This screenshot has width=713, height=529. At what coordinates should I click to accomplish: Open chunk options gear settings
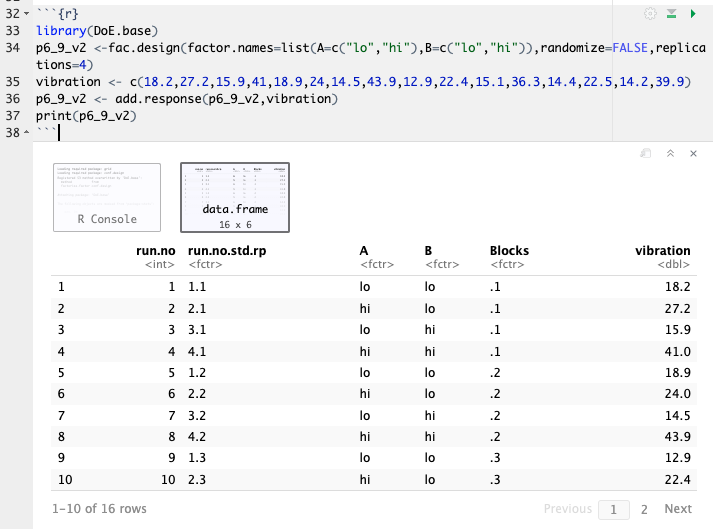651,14
